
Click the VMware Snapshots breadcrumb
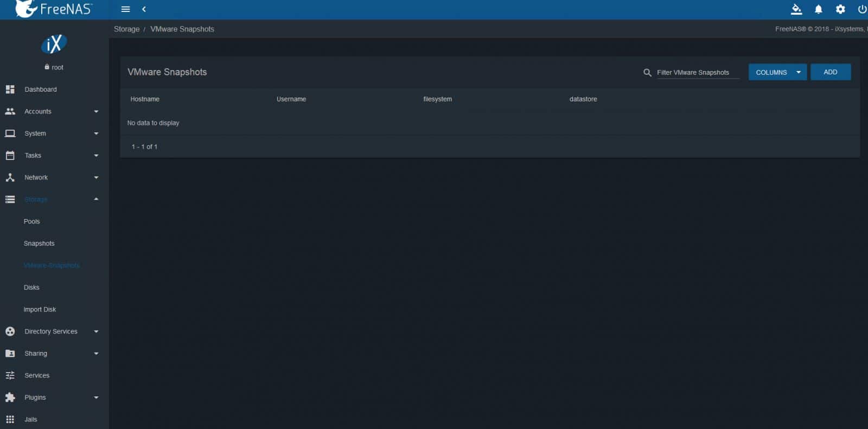(182, 29)
